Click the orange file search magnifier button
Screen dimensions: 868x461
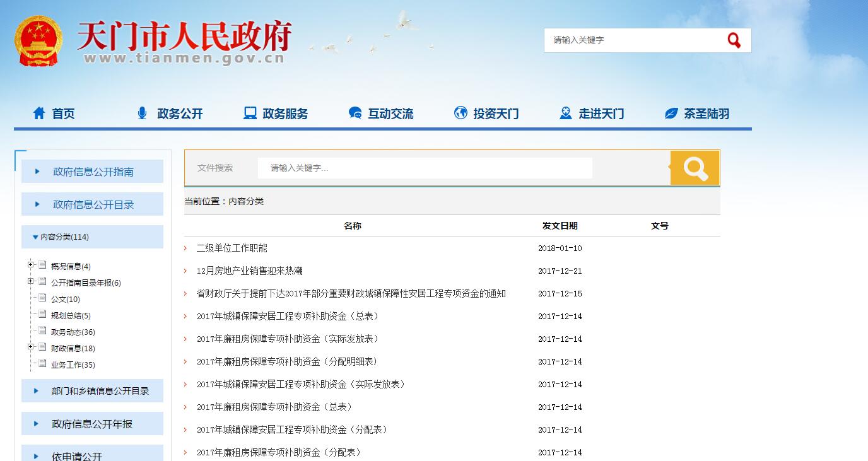pos(695,168)
